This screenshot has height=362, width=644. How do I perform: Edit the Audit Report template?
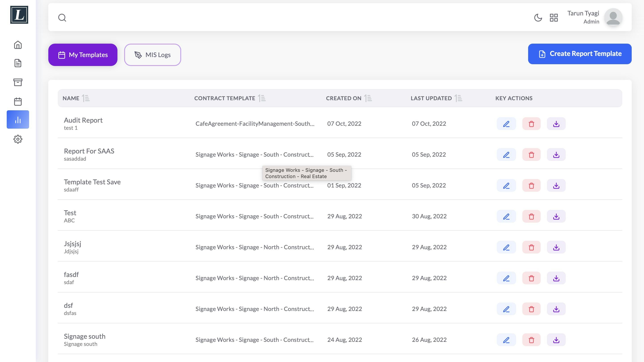pyautogui.click(x=506, y=124)
